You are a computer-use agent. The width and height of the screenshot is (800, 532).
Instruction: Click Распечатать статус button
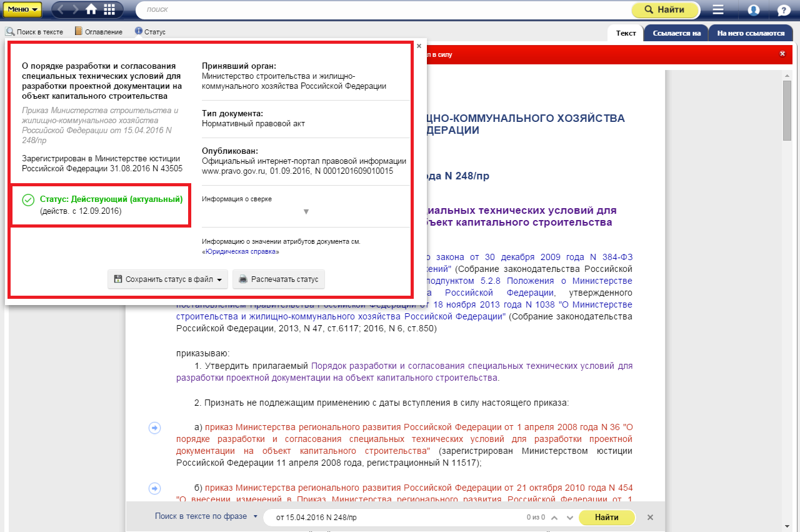(279, 279)
